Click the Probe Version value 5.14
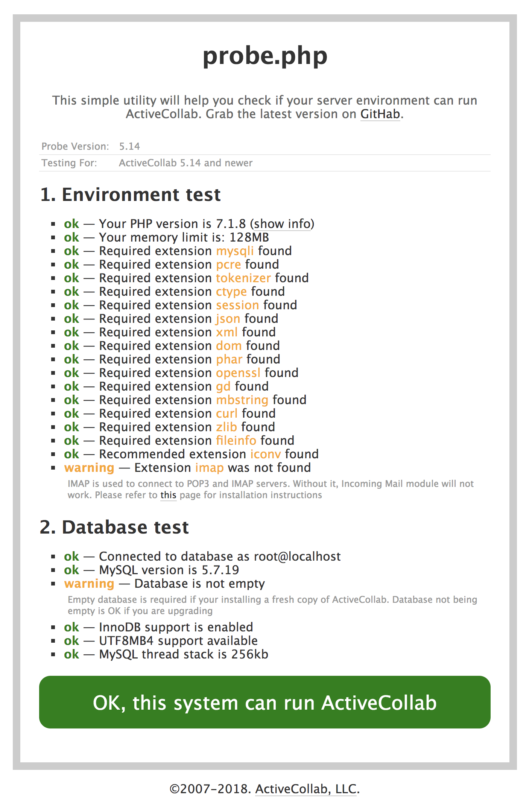The width and height of the screenshot is (532, 809). tap(129, 146)
